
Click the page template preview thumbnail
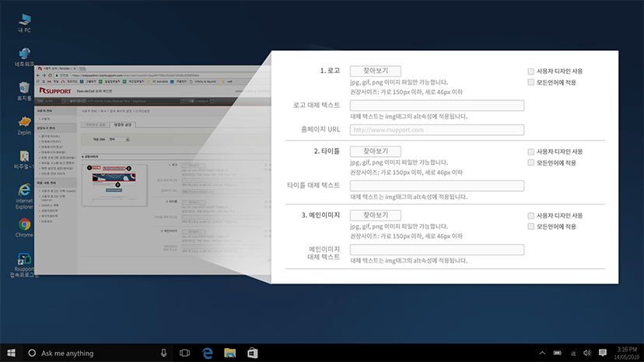click(114, 185)
